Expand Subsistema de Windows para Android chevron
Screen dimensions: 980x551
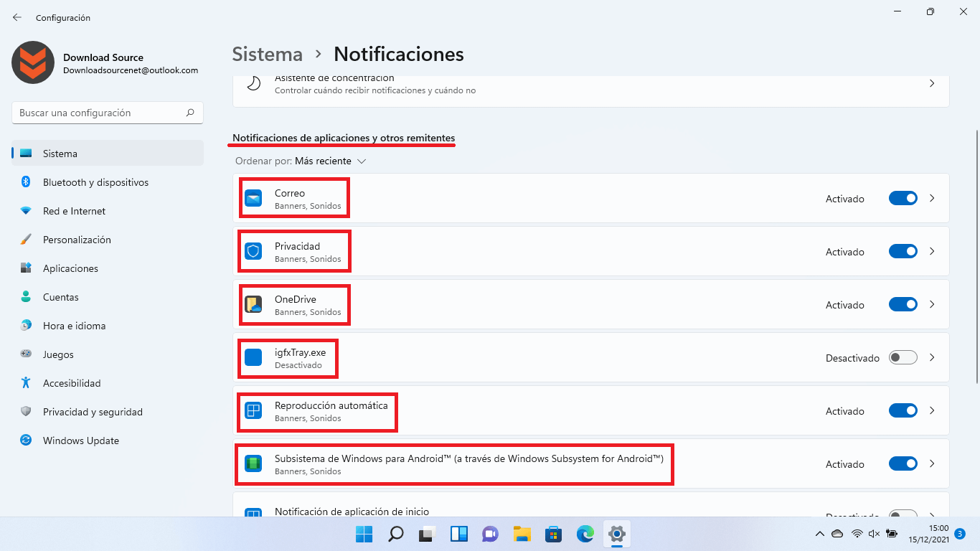(x=932, y=464)
